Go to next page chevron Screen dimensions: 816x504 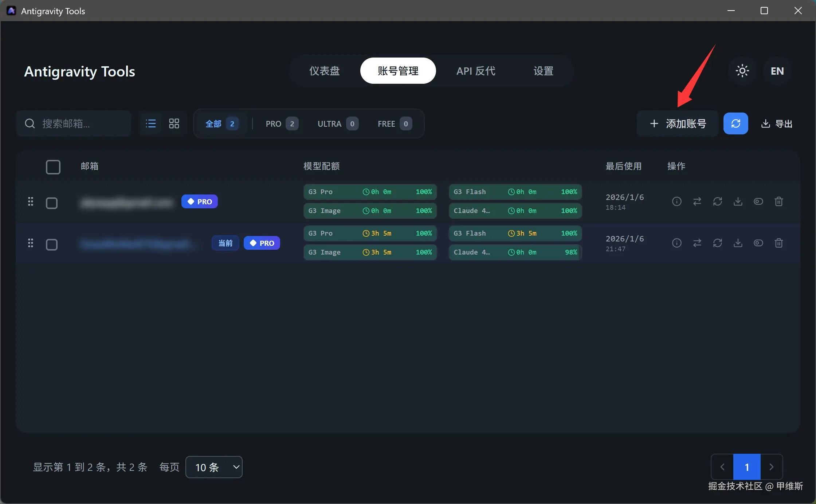tap(771, 467)
